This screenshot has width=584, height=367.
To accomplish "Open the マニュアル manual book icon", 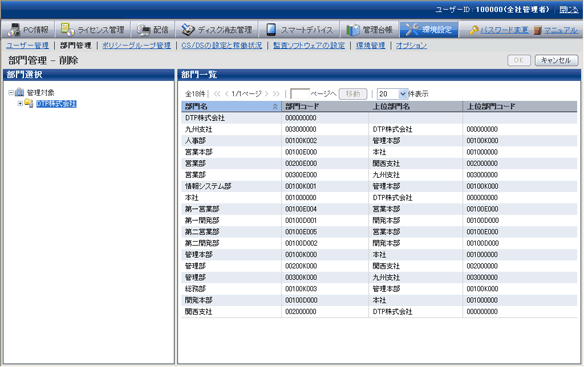I will tap(537, 30).
